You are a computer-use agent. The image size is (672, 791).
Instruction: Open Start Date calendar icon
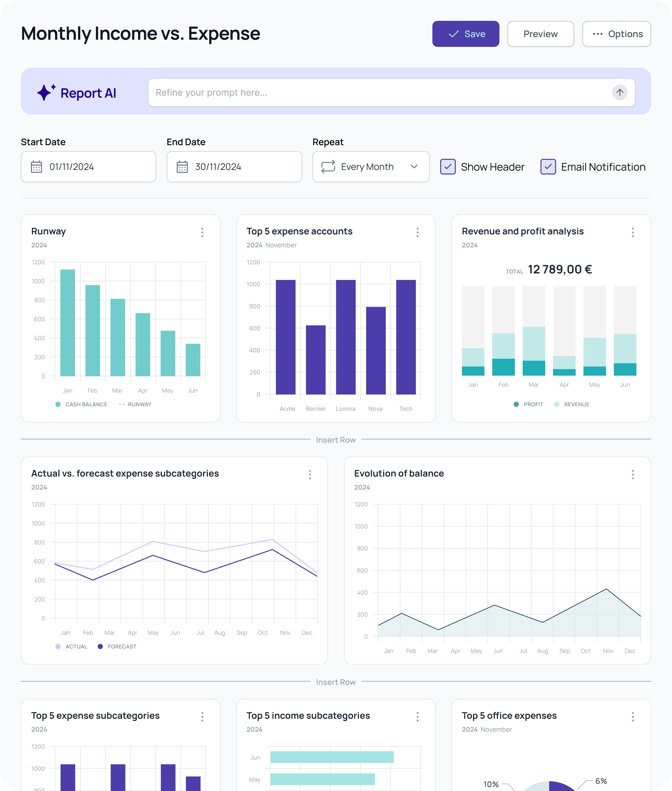[x=36, y=167]
